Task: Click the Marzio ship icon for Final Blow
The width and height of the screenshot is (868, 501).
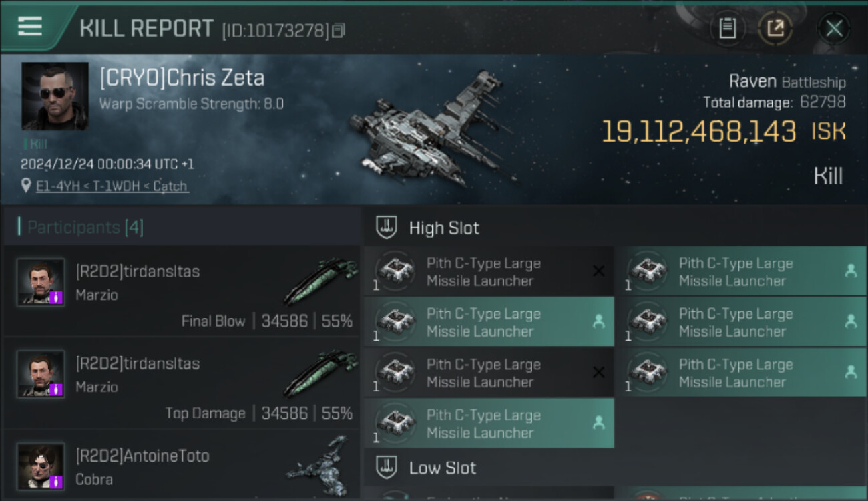Action: (x=321, y=281)
